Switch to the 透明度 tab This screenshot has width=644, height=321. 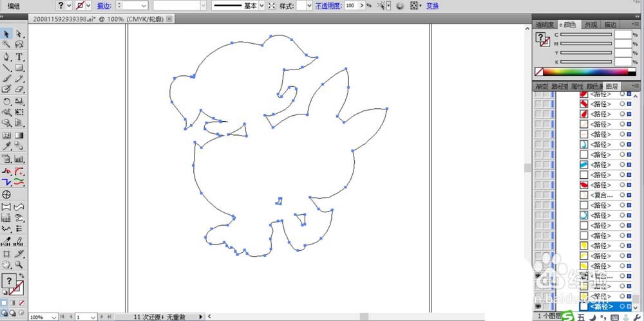point(545,24)
